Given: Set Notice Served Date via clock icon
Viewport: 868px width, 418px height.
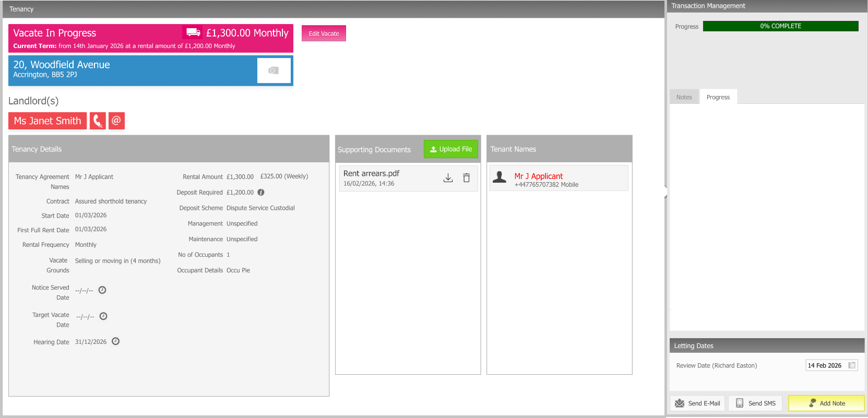Looking at the screenshot, I should [x=102, y=290].
